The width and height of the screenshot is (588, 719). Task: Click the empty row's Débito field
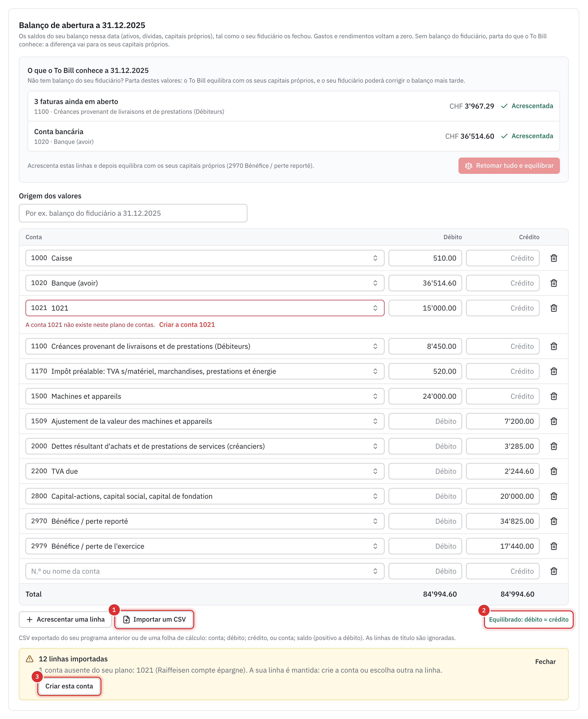(425, 571)
